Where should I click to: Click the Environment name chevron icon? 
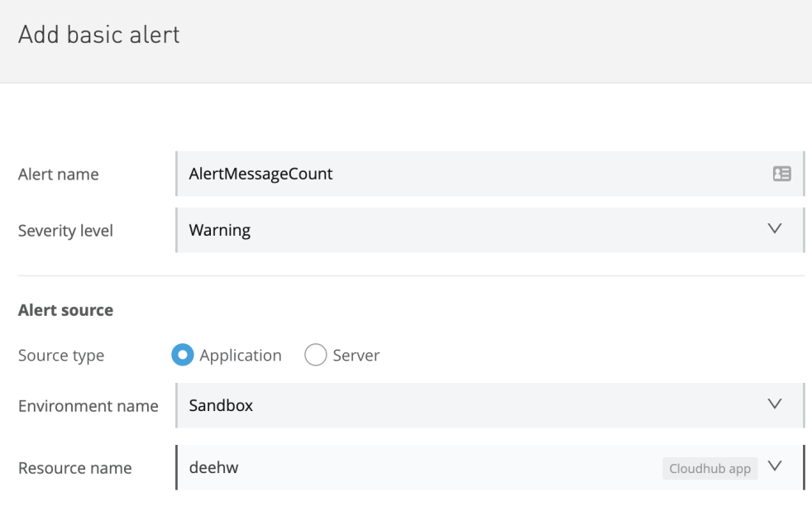pyautogui.click(x=775, y=404)
